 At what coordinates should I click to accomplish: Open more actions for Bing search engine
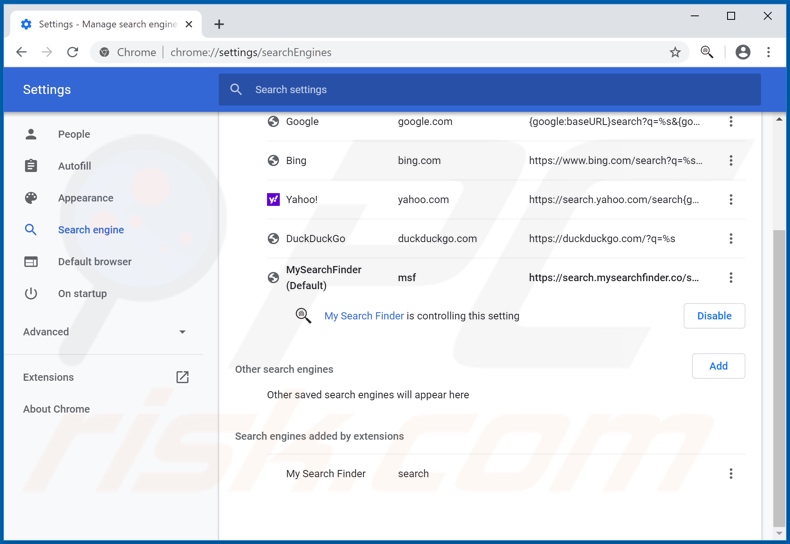[731, 161]
